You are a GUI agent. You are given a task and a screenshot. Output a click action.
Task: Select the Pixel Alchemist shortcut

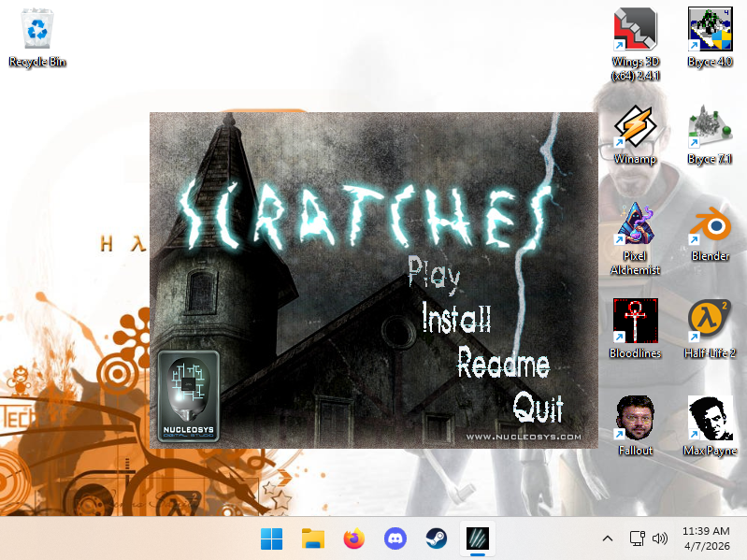point(635,238)
